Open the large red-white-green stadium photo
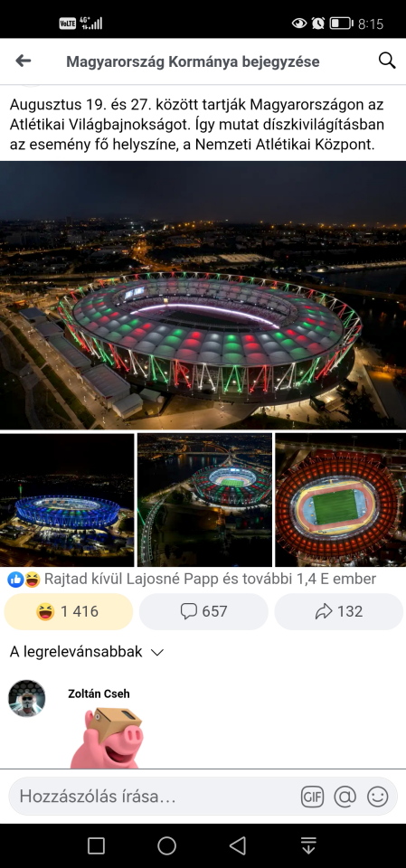 (203, 295)
